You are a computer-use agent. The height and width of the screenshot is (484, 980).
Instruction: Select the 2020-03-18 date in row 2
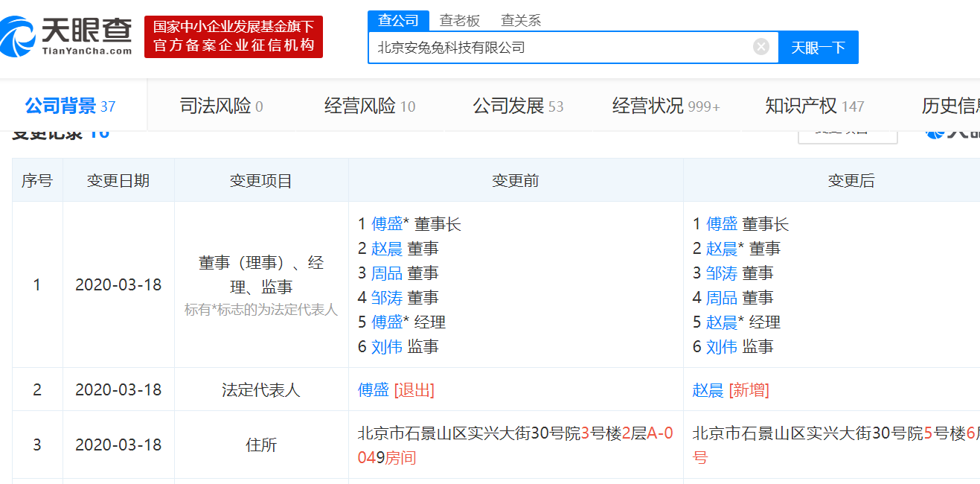pyautogui.click(x=118, y=390)
